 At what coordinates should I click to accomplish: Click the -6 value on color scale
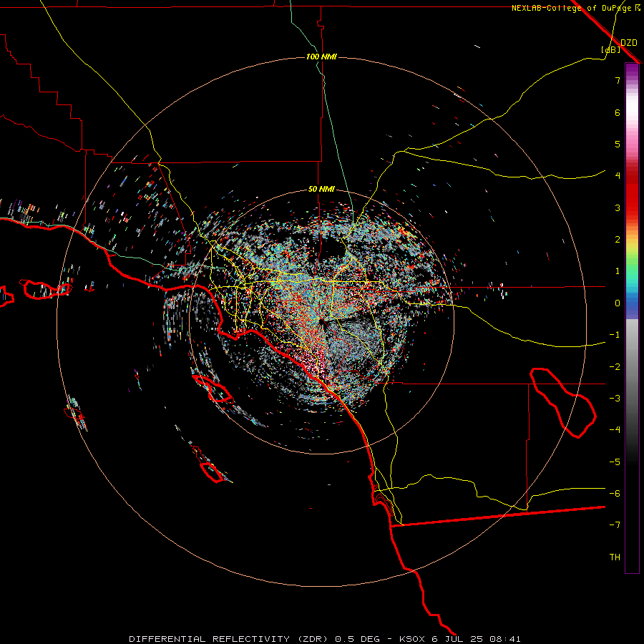pos(615,494)
